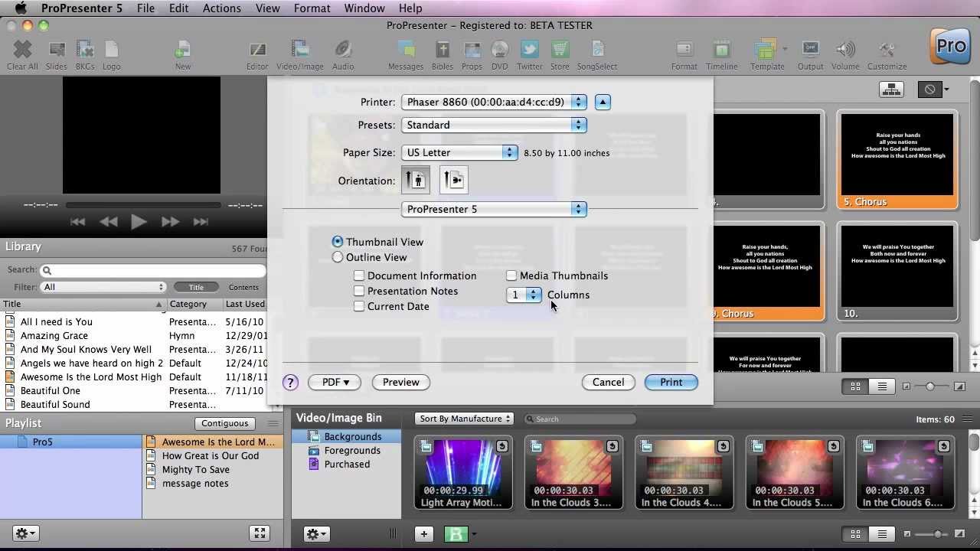
Task: Click the Output toolbar icon
Action: pos(810,55)
